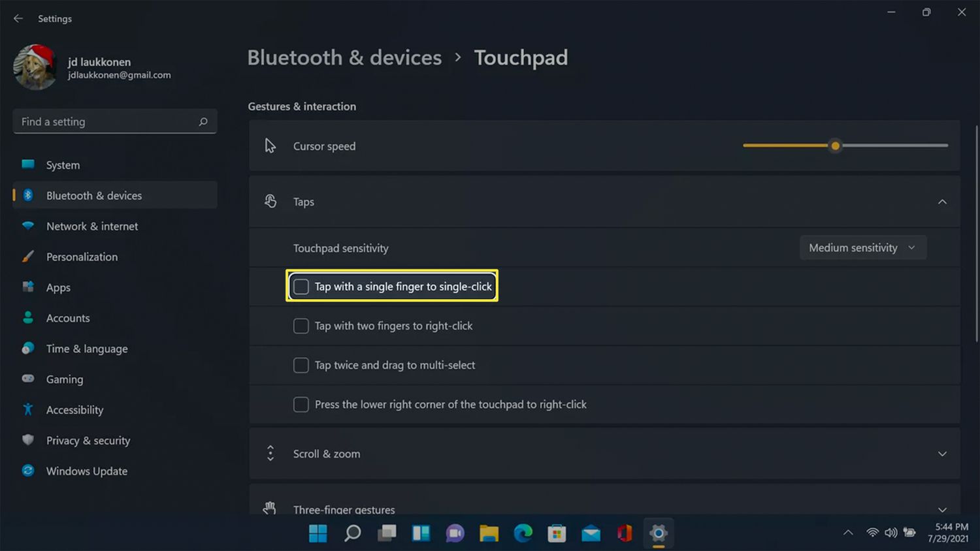Click the jd laukkonen account profile
Viewport: 980px width, 551px height.
coord(98,67)
